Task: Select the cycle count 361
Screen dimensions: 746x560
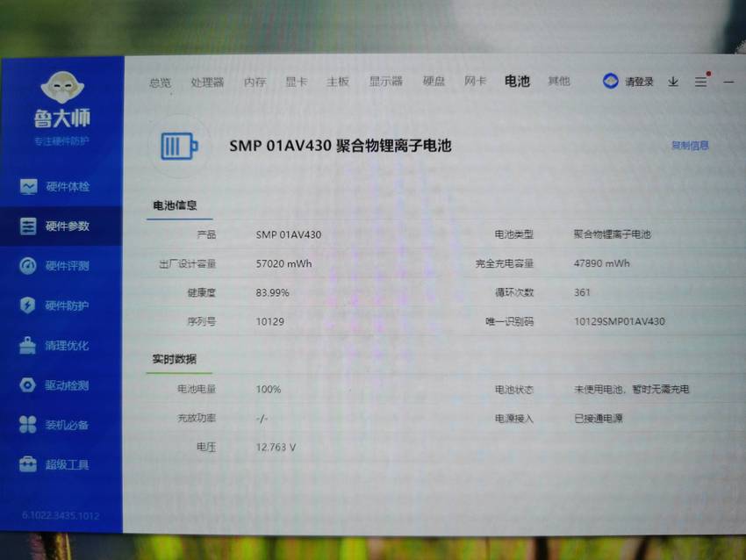Action: click(582, 292)
